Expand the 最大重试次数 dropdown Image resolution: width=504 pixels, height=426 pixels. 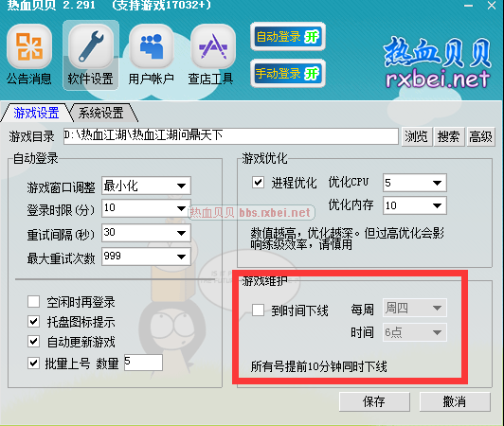pyautogui.click(x=146, y=257)
